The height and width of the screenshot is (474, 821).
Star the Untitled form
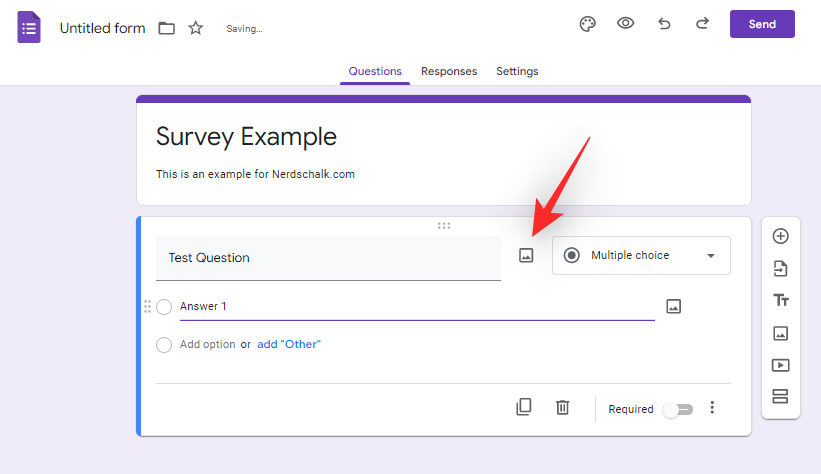(x=196, y=28)
